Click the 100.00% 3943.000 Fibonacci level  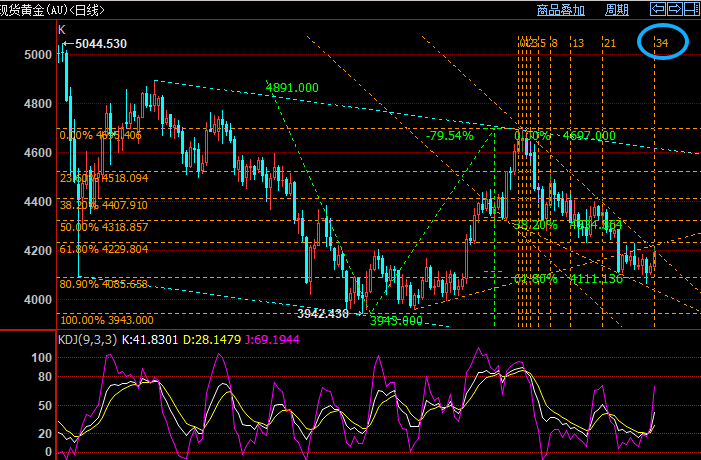click(x=107, y=320)
